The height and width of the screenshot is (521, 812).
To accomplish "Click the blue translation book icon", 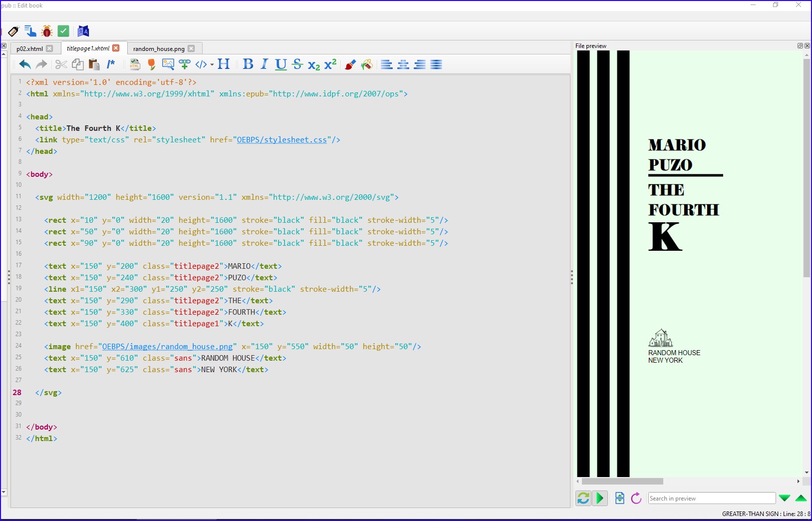I will click(83, 31).
